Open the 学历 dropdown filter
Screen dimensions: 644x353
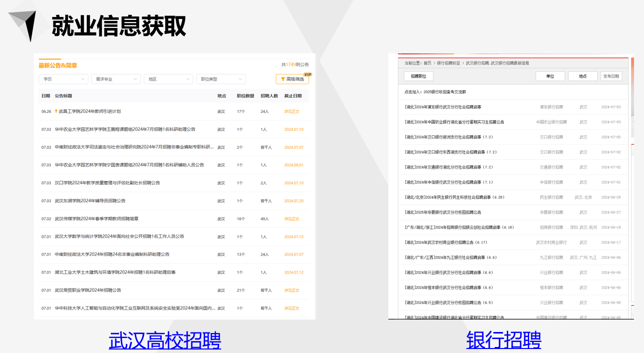[x=63, y=79]
